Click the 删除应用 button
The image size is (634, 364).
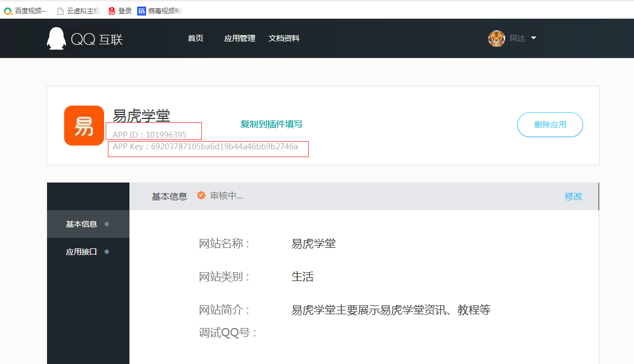[x=550, y=124]
